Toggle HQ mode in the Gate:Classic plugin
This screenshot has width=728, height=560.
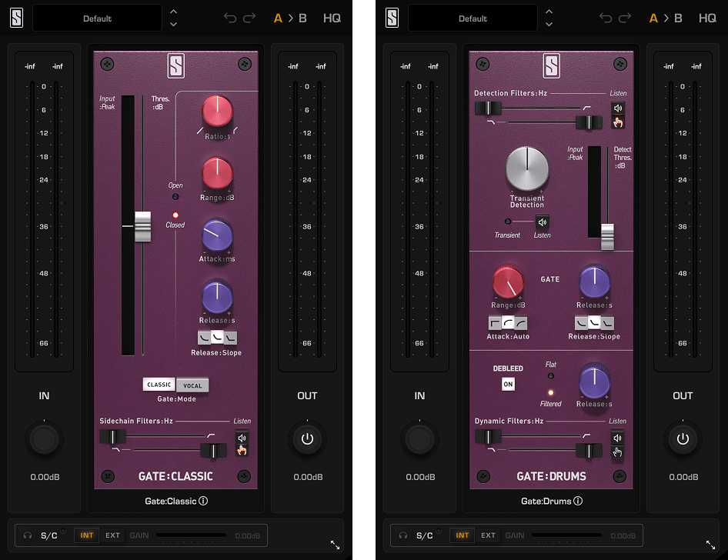point(332,18)
